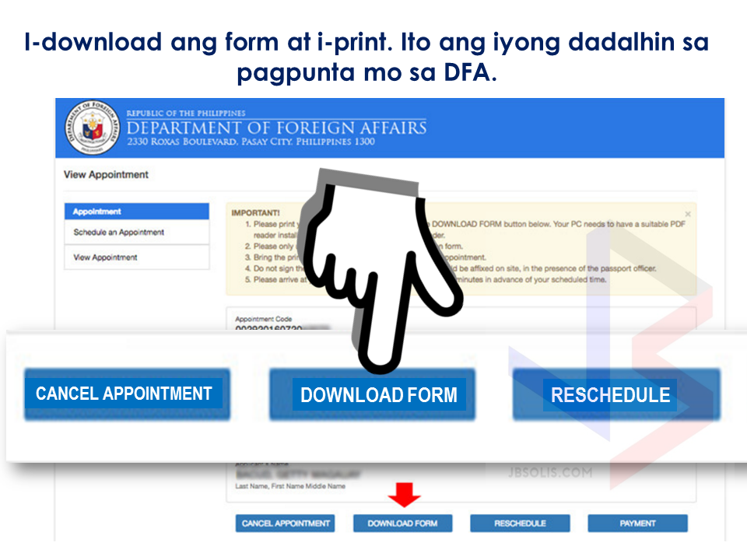The image size is (747, 560).
Task: Click the DFA seal logo in header
Action: pos(92,127)
